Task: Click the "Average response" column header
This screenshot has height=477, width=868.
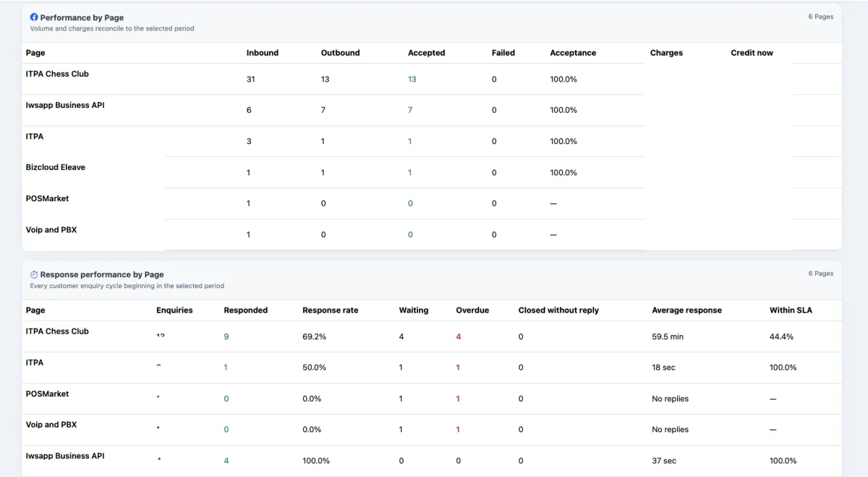Action: (686, 311)
